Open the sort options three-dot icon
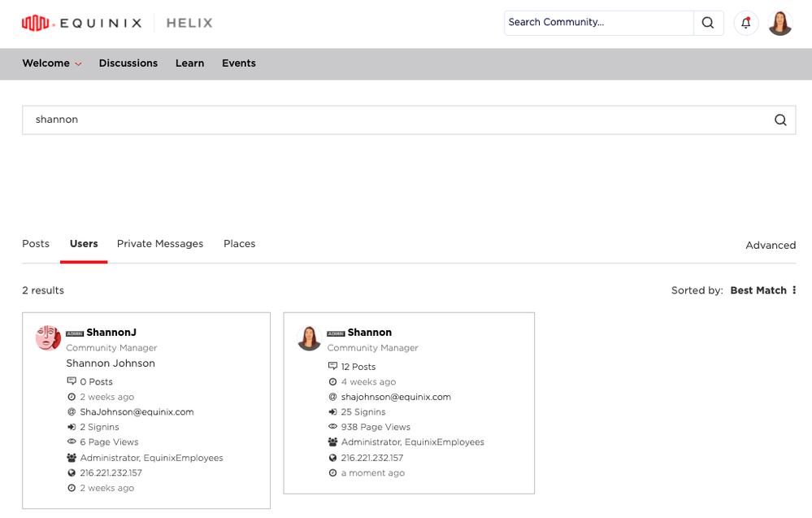This screenshot has width=812, height=518. (x=794, y=290)
